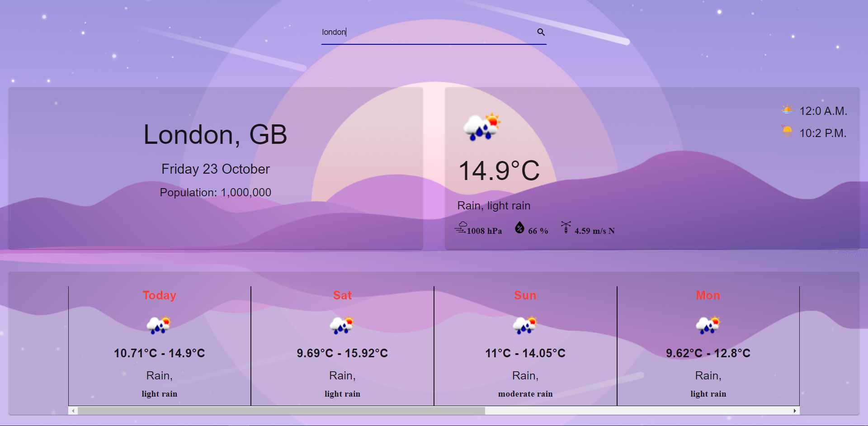Viewport: 868px width, 426px height.
Task: Click Mon forecast rain icon
Action: (708, 325)
